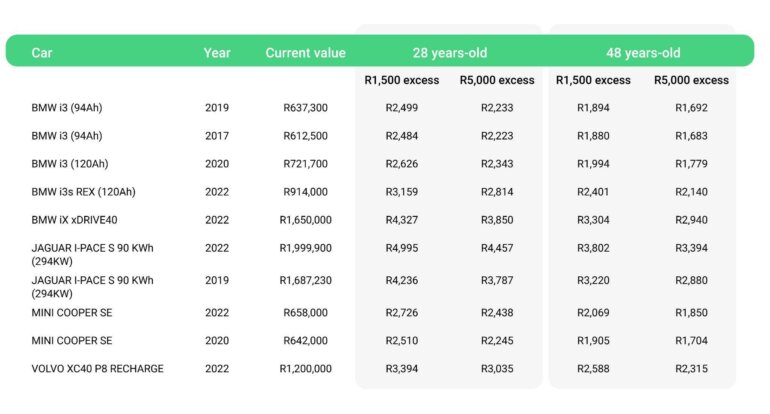
Task: Click the current value R637,300
Action: tap(305, 108)
